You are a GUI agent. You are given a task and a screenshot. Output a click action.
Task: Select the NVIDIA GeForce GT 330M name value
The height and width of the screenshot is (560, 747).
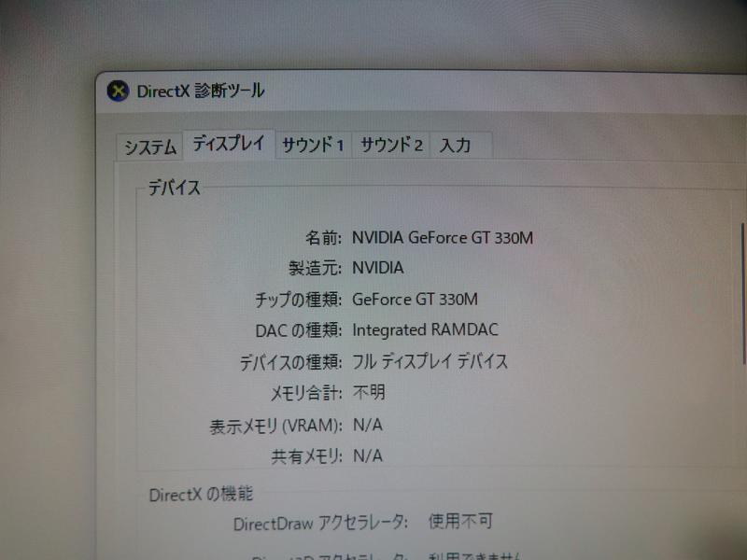click(443, 237)
